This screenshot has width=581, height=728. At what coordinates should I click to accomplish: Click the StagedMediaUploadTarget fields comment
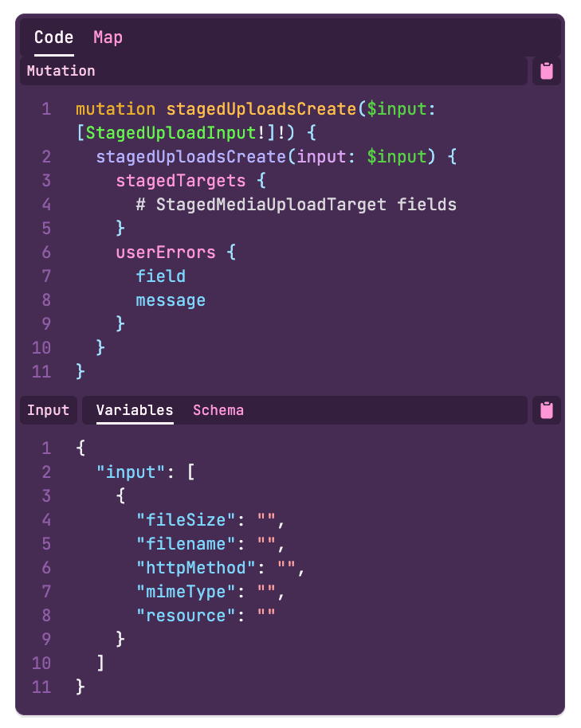[x=296, y=205]
